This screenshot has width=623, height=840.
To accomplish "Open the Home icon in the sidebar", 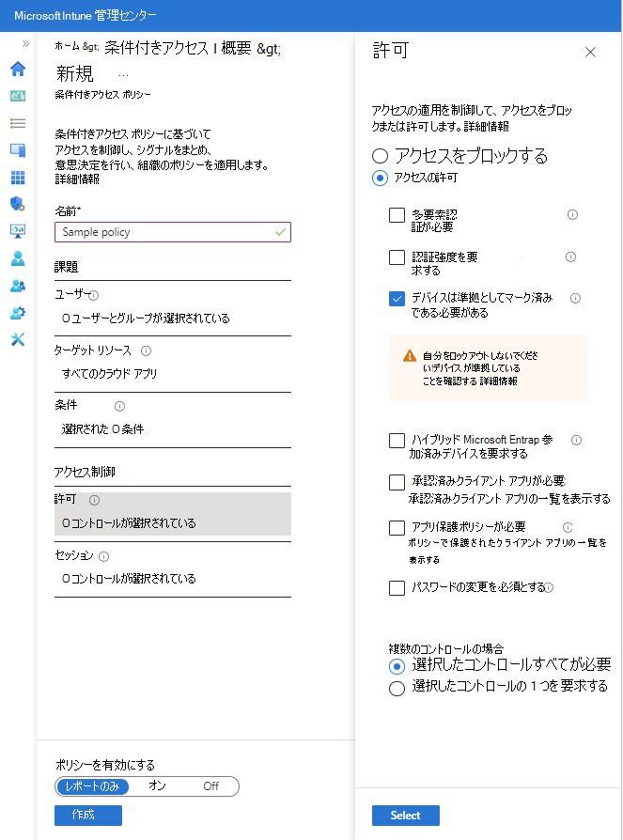I will (x=18, y=70).
